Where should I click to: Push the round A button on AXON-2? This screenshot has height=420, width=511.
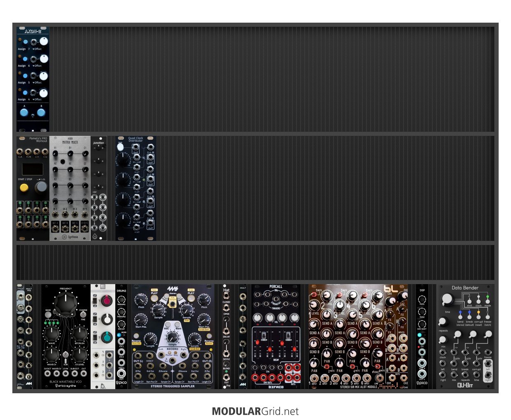click(24, 112)
